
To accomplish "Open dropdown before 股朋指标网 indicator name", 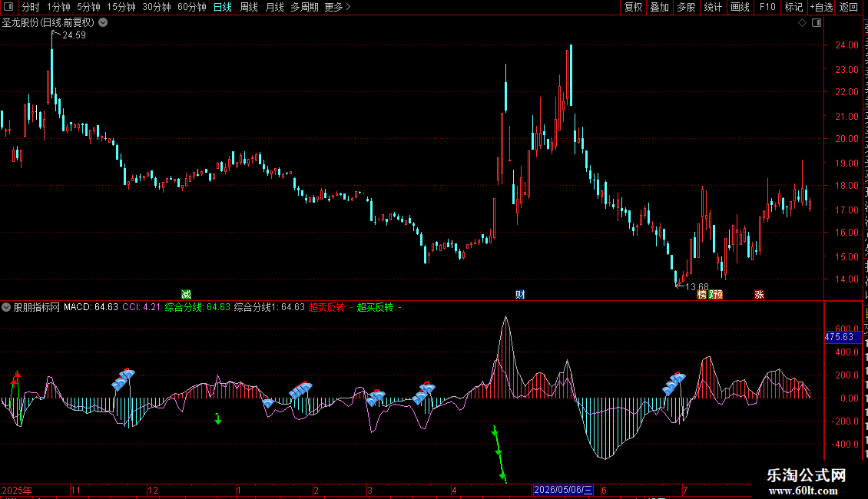I will 6,307.
